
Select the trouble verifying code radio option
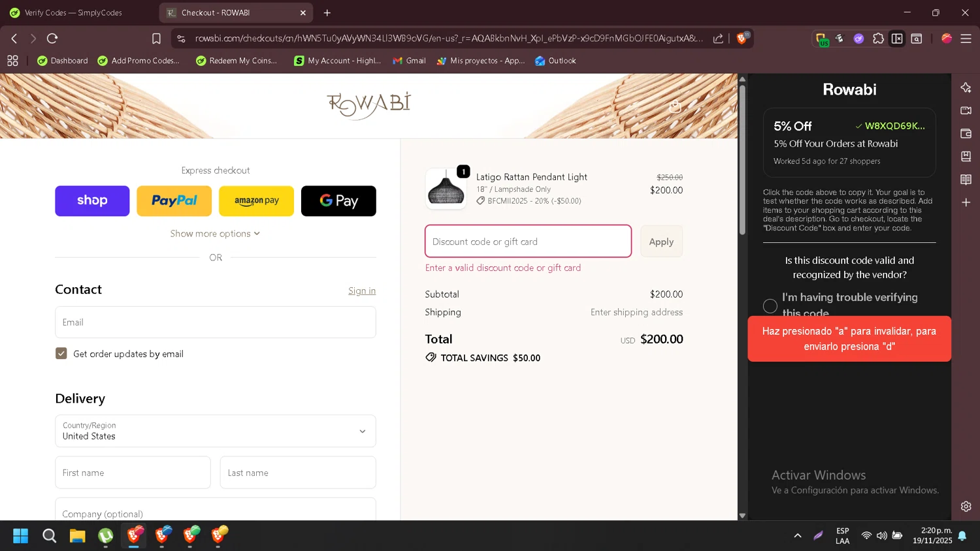[770, 306]
